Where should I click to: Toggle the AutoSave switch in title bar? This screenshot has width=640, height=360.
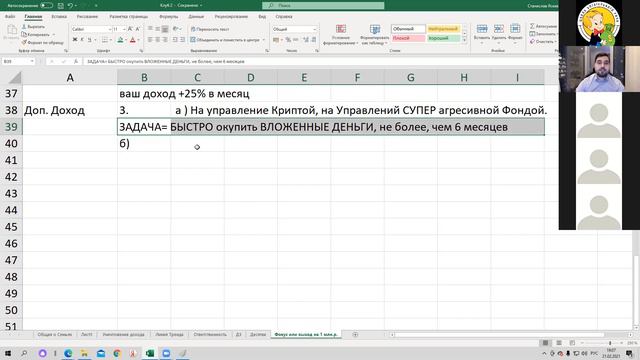(46, 6)
